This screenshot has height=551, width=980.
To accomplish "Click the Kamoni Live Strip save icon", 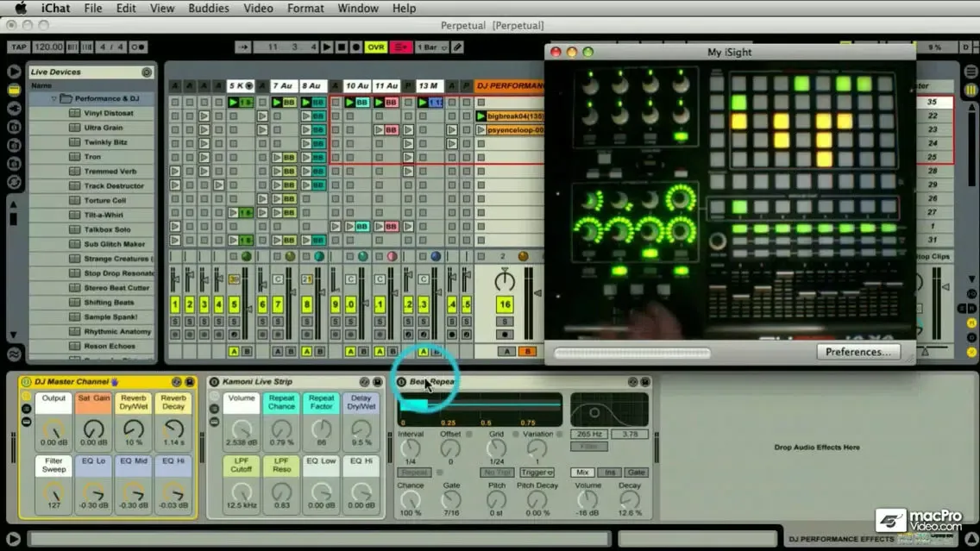I will pos(378,382).
